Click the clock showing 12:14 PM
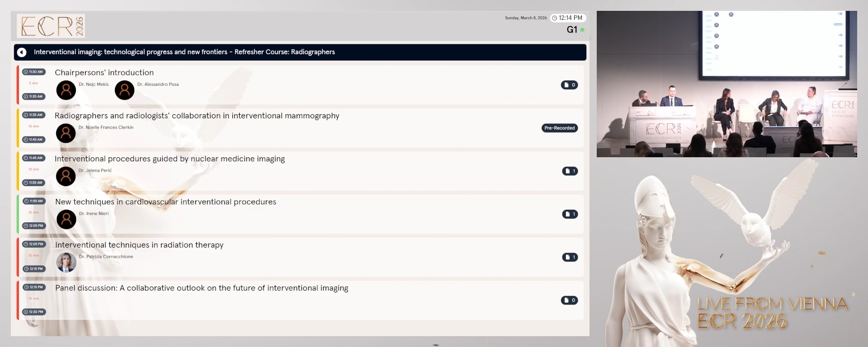868x347 pixels. point(568,18)
